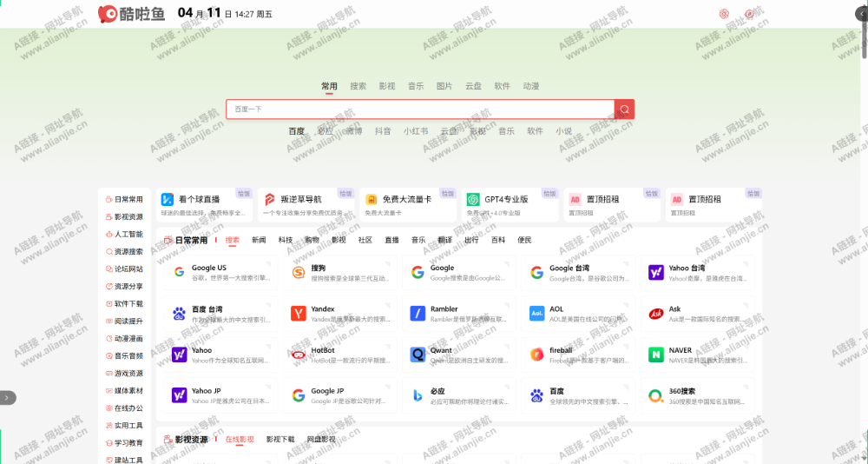The height and width of the screenshot is (464, 868).
Task: Open 新闻 tab in 日常常用 section
Action: coord(259,240)
